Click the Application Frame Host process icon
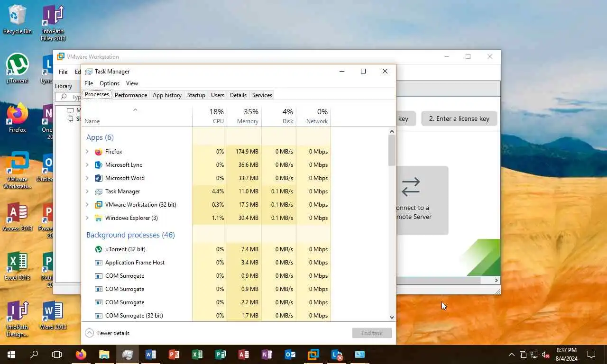The height and width of the screenshot is (364, 607). [x=99, y=263]
